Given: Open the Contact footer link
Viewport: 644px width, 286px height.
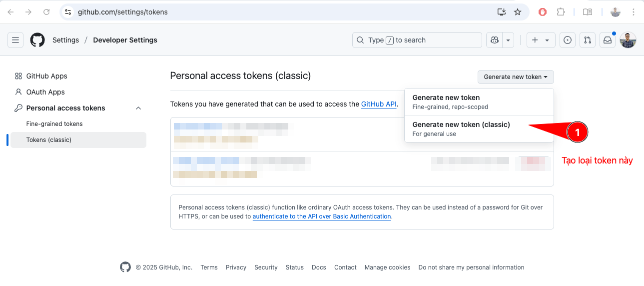Looking at the screenshot, I should pyautogui.click(x=345, y=267).
